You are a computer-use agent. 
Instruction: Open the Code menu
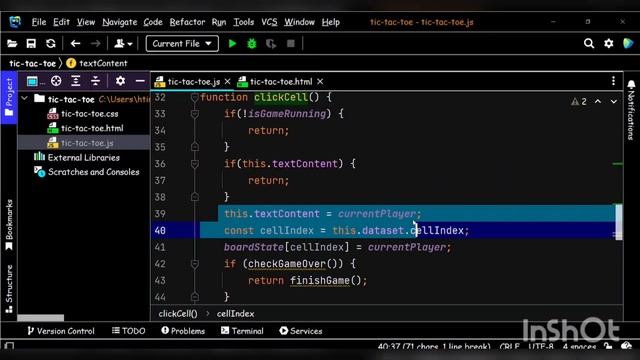point(153,22)
